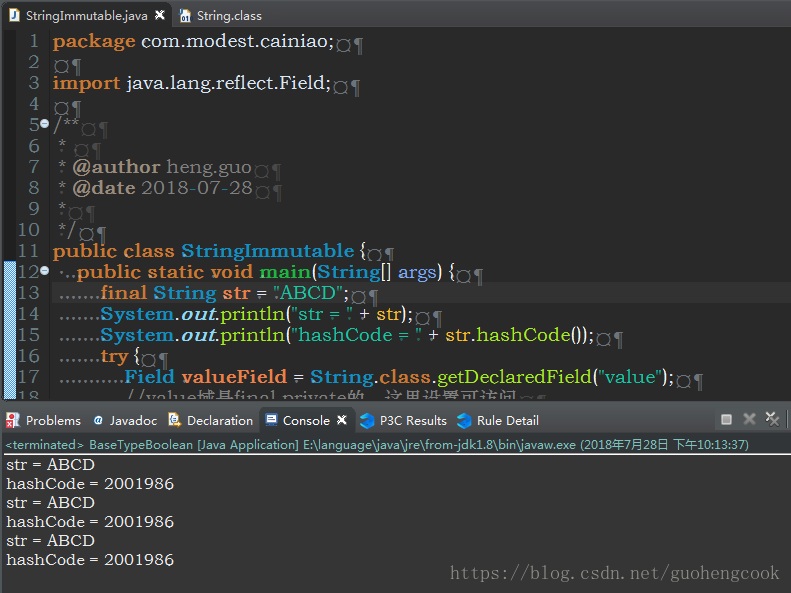The image size is (791, 593).
Task: Select the Console view tab
Action: pyautogui.click(x=306, y=420)
